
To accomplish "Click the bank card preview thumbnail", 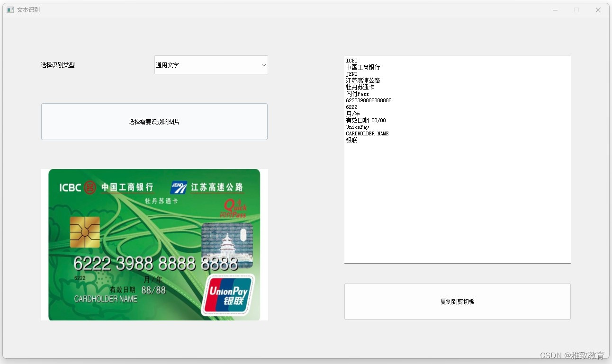I will tap(154, 244).
